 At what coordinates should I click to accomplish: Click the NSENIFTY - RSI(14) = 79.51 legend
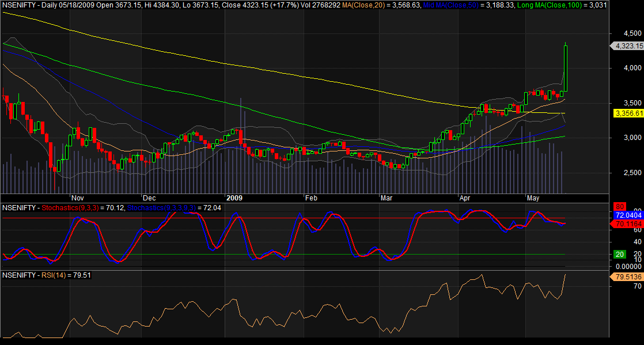click(x=47, y=275)
